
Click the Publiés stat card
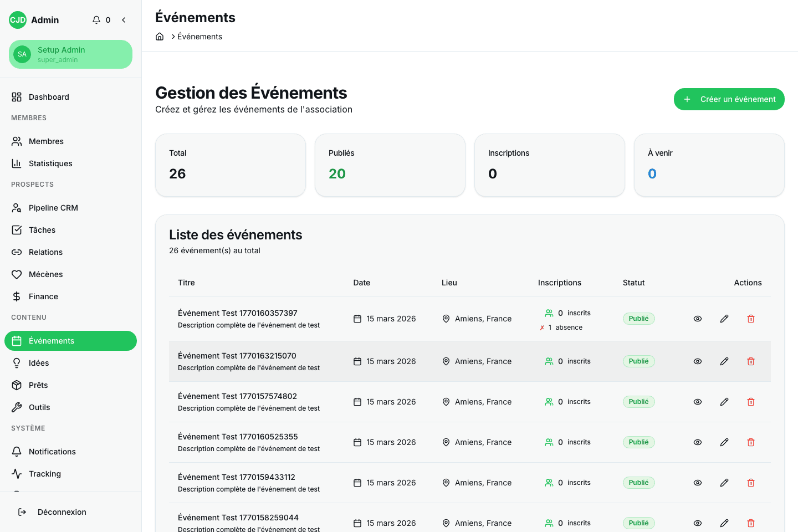[390, 165]
